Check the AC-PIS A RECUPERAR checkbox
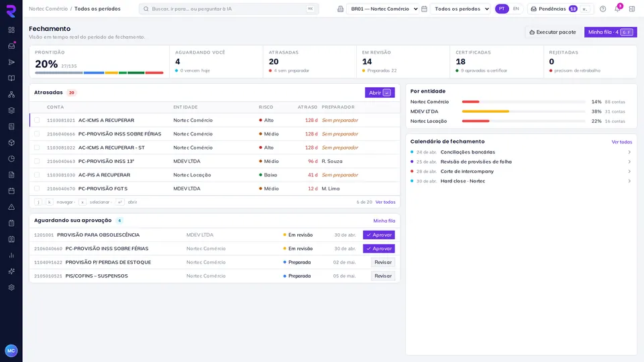Screen dimensions: 644x362 [37, 175]
